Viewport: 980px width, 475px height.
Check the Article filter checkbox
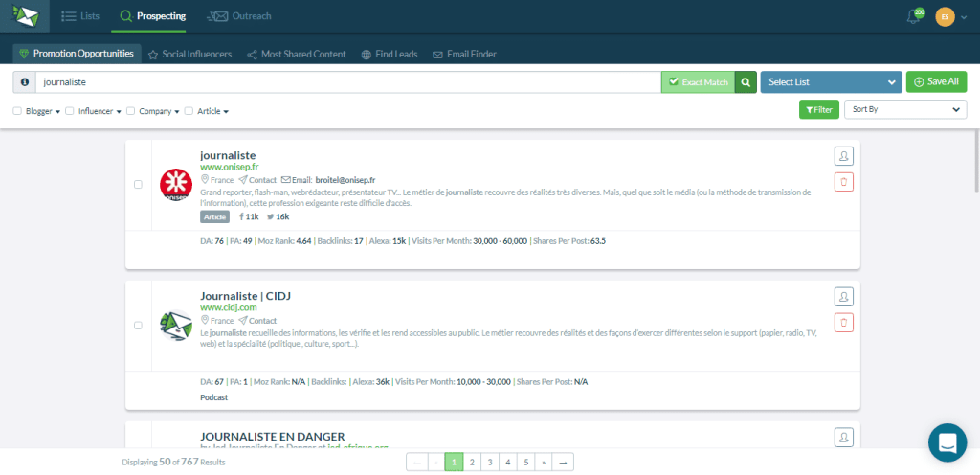point(189,111)
